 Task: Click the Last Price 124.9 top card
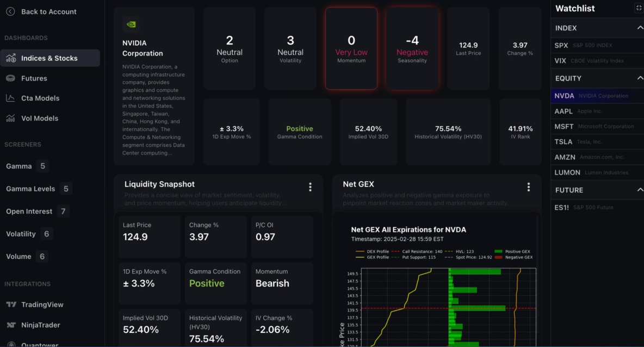[x=468, y=48]
